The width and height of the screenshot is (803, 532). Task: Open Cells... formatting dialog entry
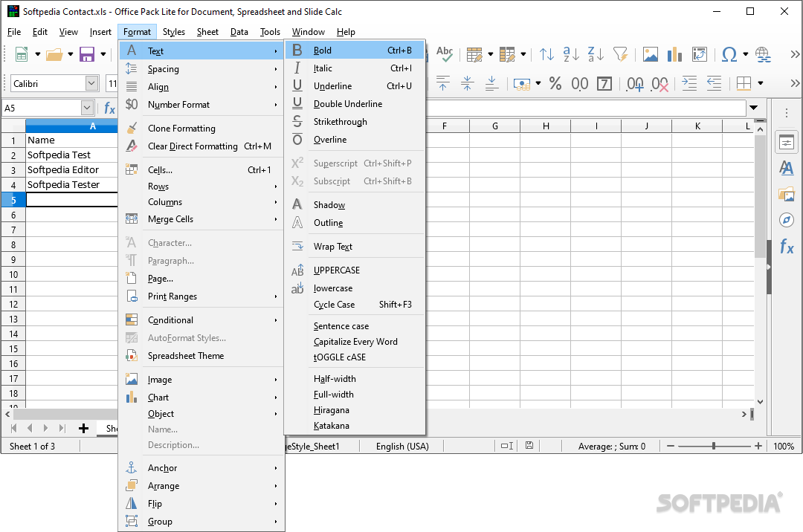point(201,170)
